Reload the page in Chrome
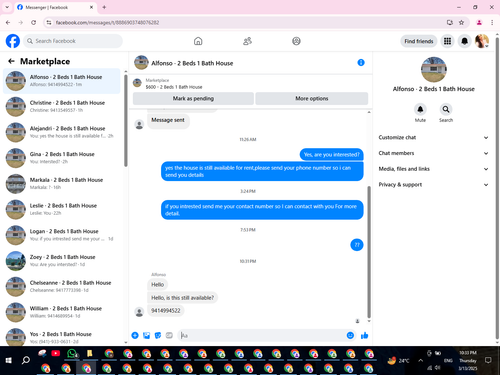The image size is (500, 375). (33, 22)
